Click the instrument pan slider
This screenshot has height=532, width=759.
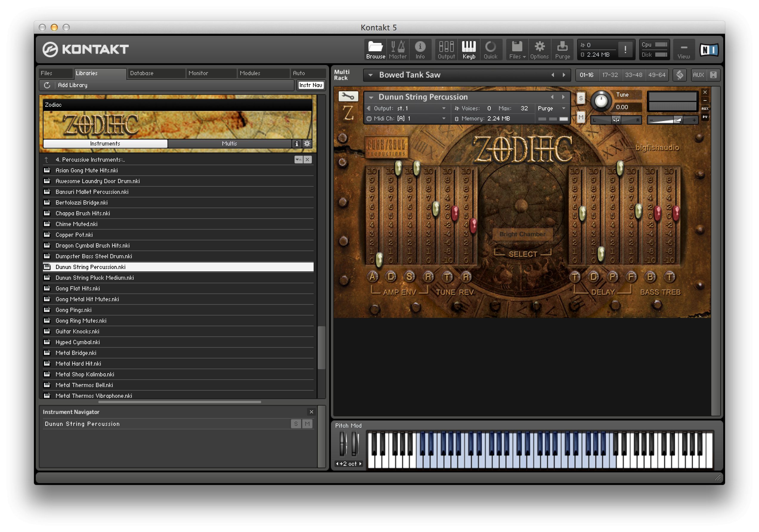click(x=616, y=120)
